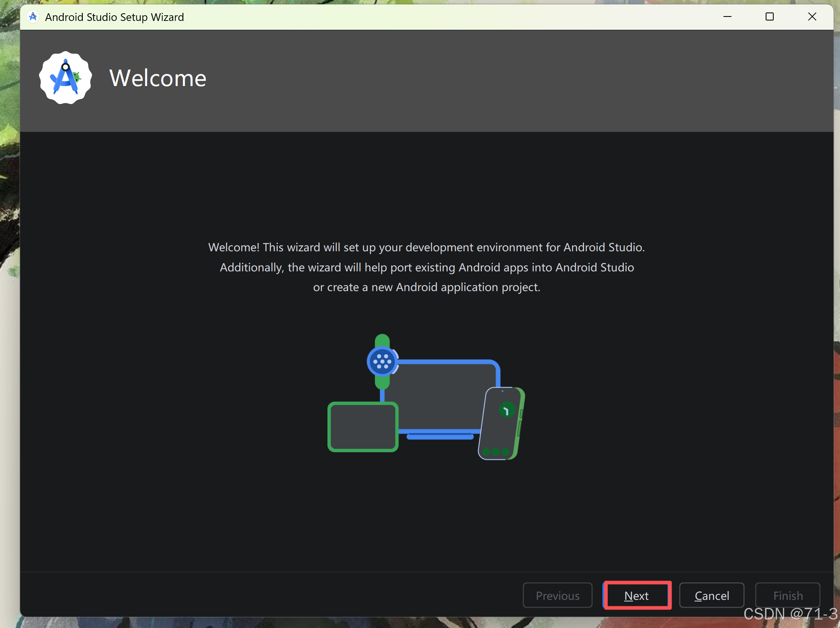Close the Android Studio Setup Wizard

(x=812, y=17)
